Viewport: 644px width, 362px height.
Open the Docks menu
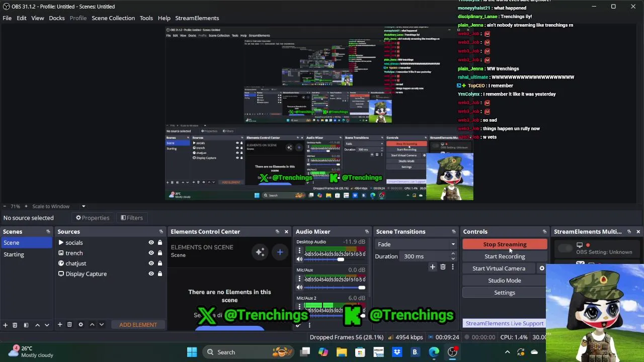57,18
